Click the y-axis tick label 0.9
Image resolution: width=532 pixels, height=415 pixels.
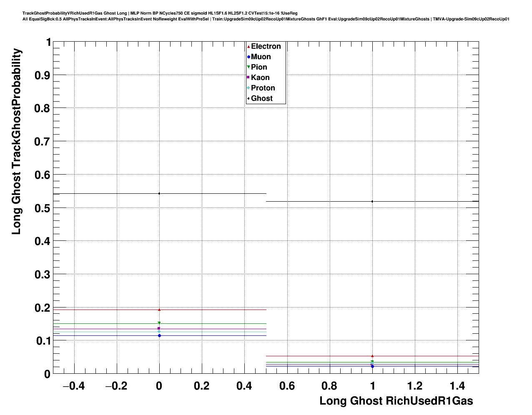[x=42, y=75]
